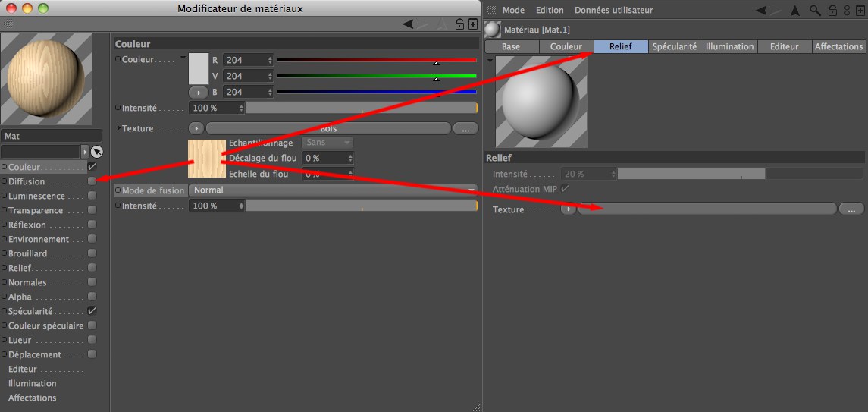Click the Bois texture name bar
The image size is (868, 412).
[328, 129]
